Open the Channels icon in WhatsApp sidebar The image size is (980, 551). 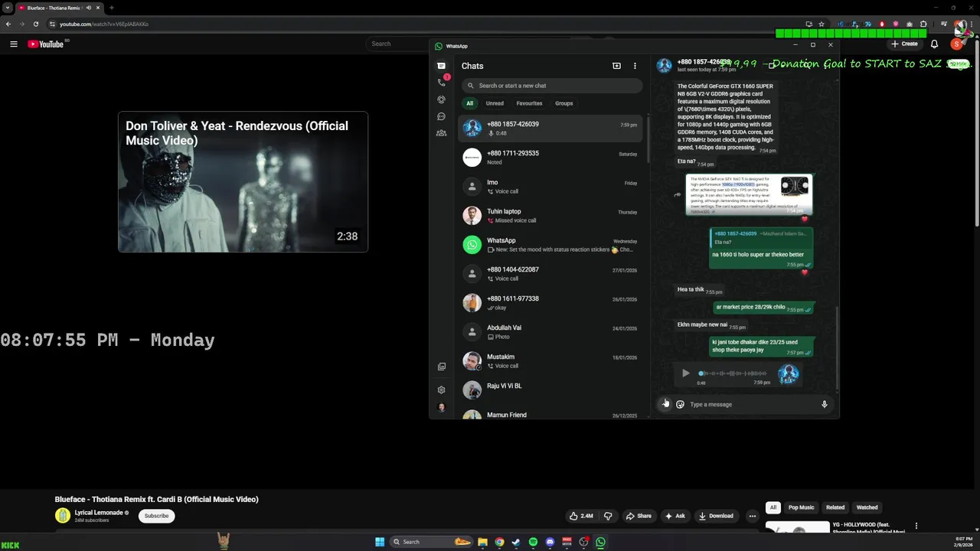(441, 116)
